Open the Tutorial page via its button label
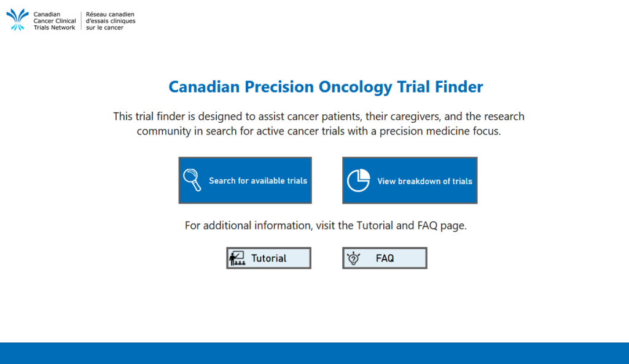Viewport: 629px width, 364px height. [268, 258]
